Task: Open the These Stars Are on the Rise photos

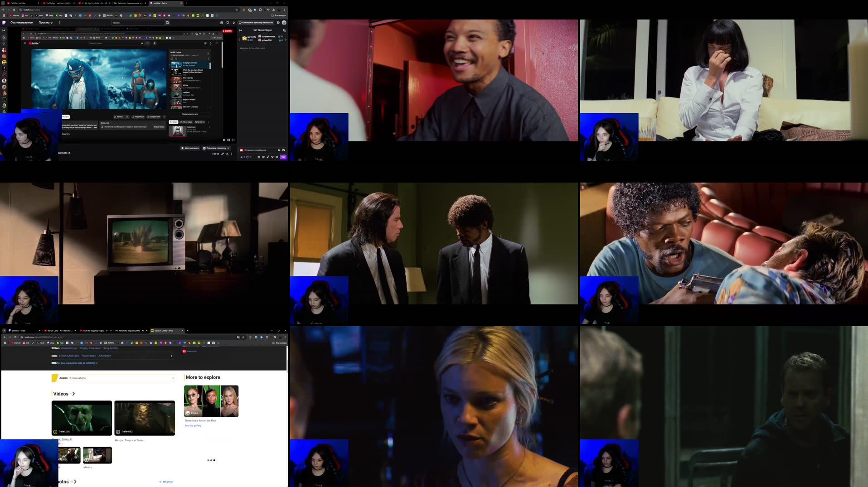Action: pyautogui.click(x=211, y=401)
